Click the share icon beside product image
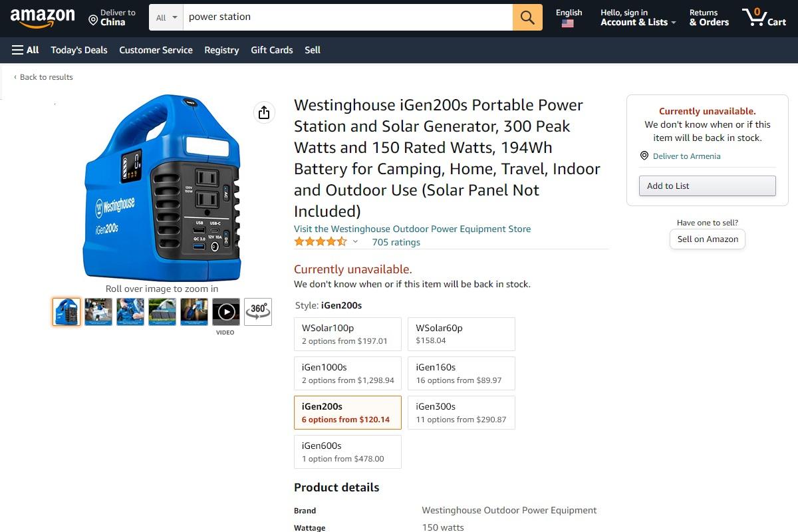Screen dimensions: 798x532 [264, 112]
